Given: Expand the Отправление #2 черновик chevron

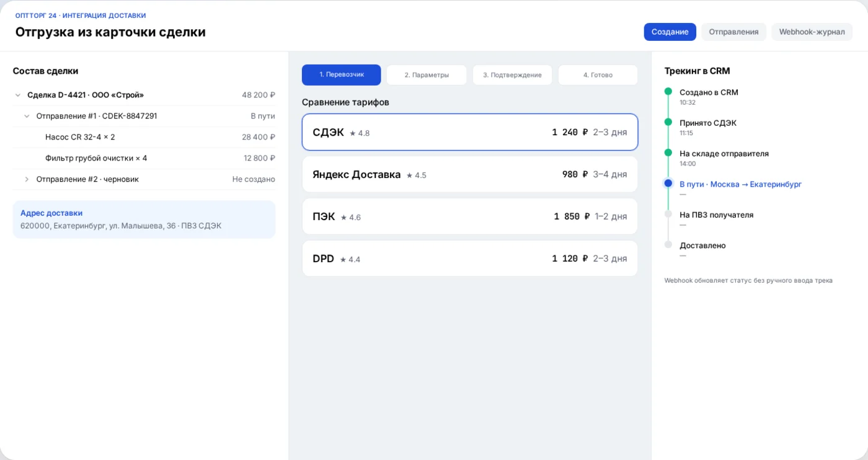Looking at the screenshot, I should (x=27, y=180).
